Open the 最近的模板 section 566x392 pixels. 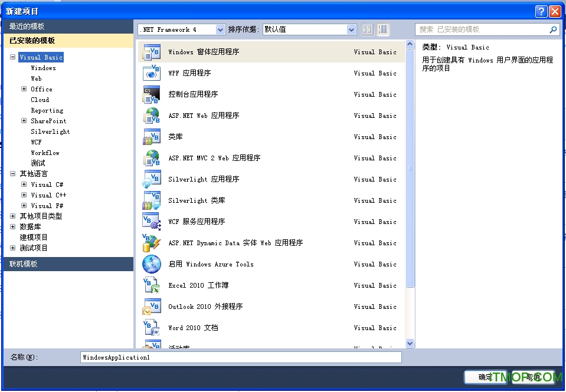click(x=68, y=27)
